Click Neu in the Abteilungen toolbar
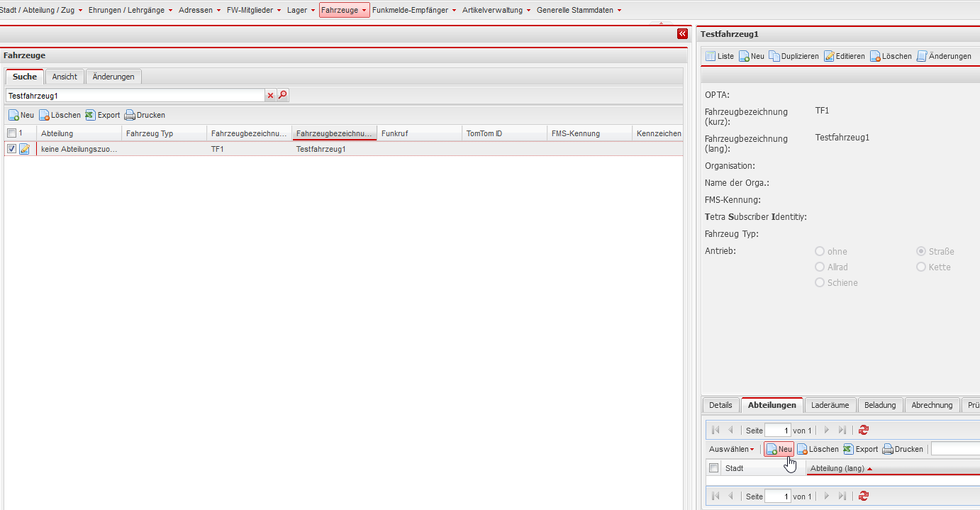The width and height of the screenshot is (980, 510). click(x=779, y=449)
